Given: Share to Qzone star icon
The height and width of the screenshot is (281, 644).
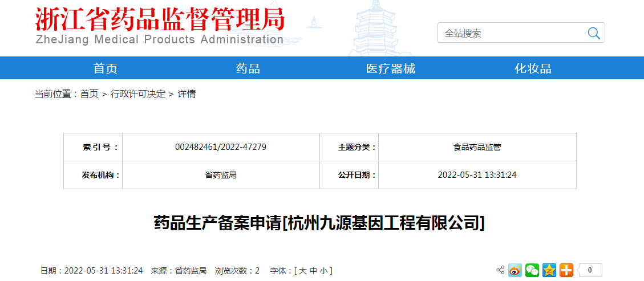Looking at the screenshot, I should [549, 270].
